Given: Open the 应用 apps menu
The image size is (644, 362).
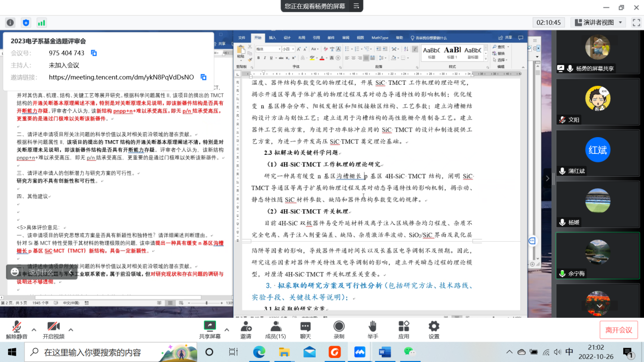Looking at the screenshot, I should (x=404, y=330).
